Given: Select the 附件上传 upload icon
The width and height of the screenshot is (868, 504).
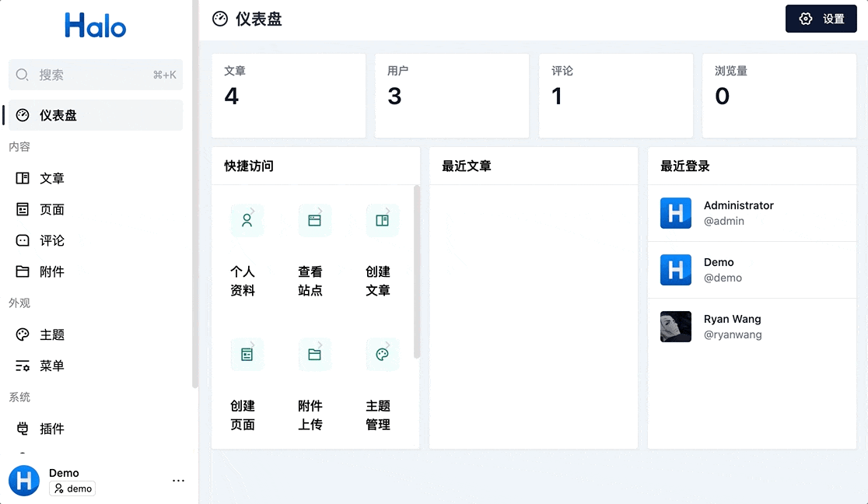Looking at the screenshot, I should 315,354.
